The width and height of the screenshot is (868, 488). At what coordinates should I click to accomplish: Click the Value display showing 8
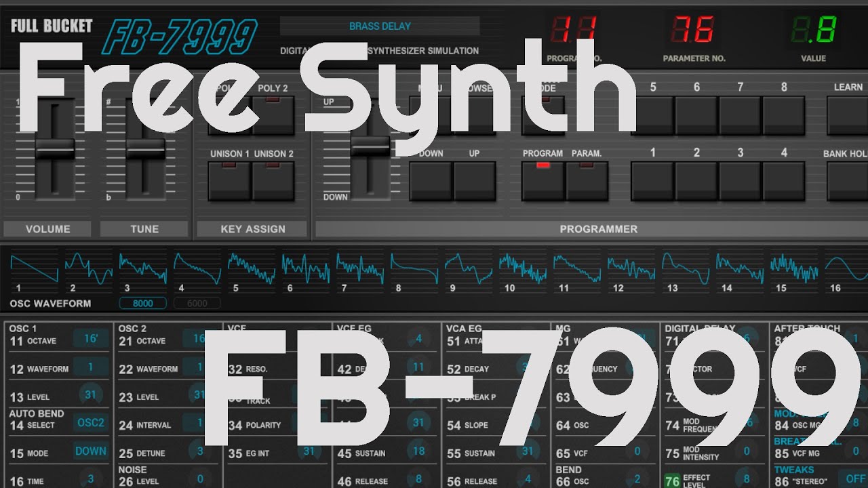point(814,31)
